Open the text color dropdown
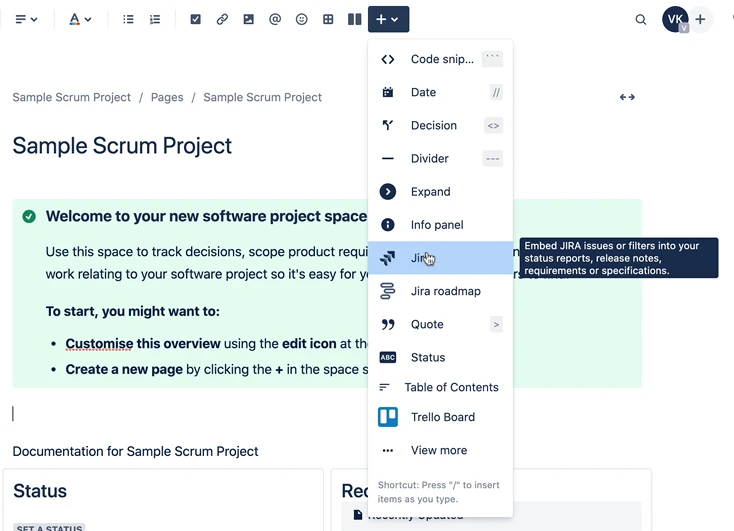The image size is (734, 531). tap(80, 19)
